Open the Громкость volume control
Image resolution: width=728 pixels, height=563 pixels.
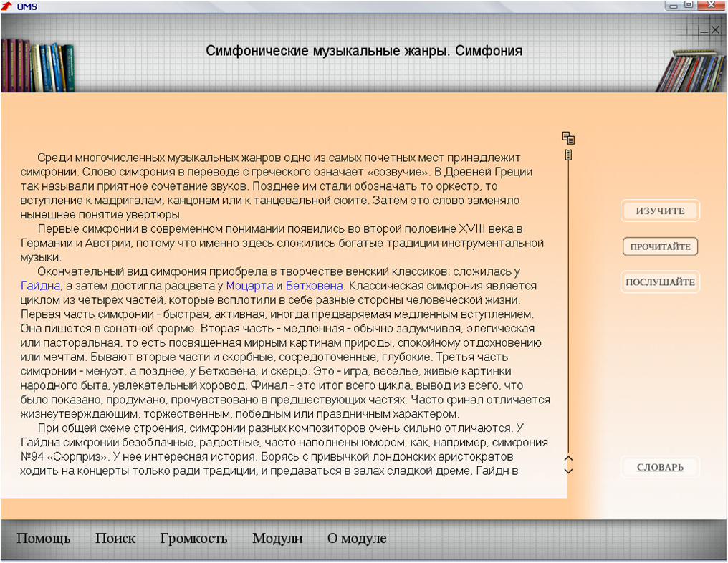point(193,539)
